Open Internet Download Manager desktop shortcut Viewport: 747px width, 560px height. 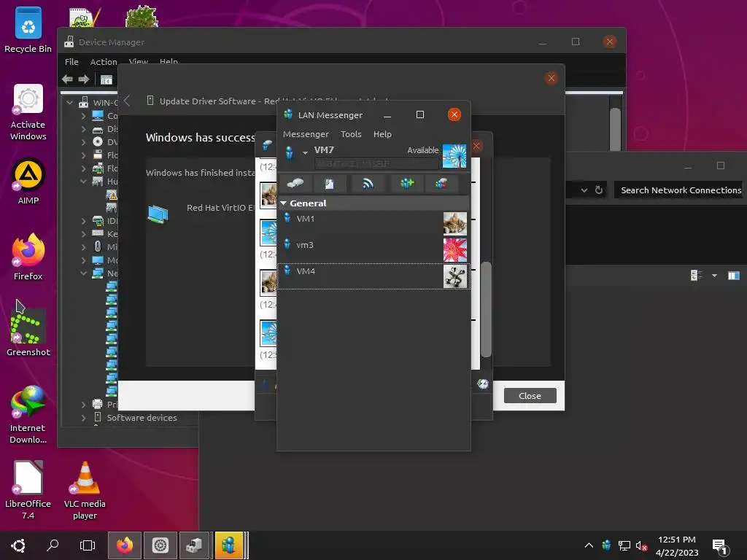[28, 415]
